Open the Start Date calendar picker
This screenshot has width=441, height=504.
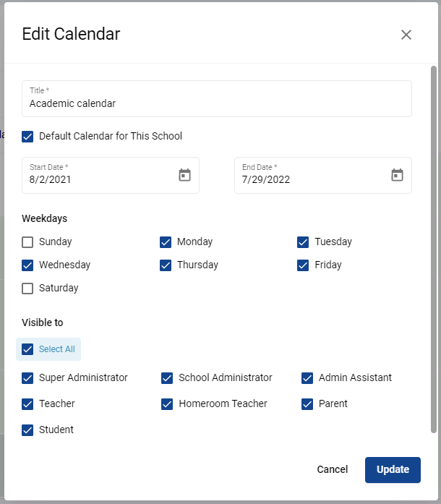coord(184,175)
